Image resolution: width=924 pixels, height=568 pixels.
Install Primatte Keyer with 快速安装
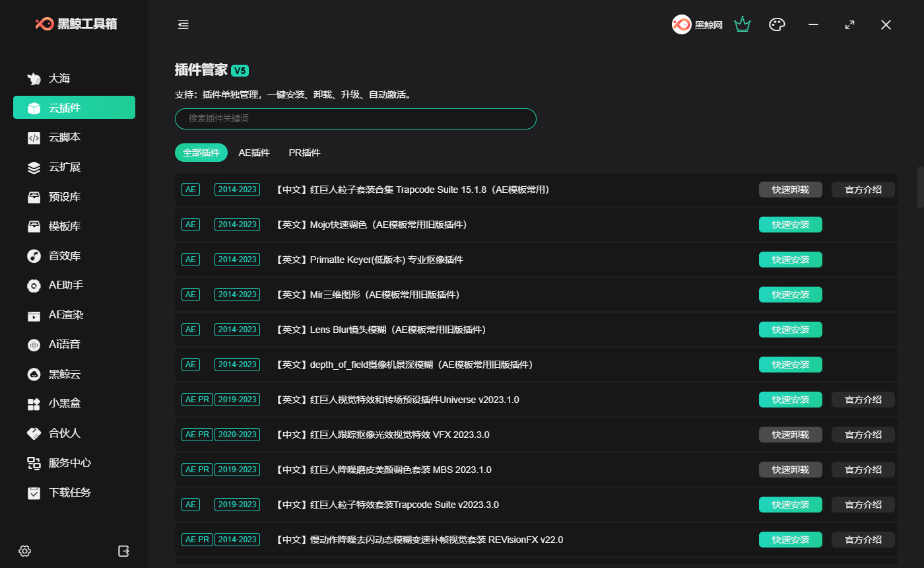point(791,260)
